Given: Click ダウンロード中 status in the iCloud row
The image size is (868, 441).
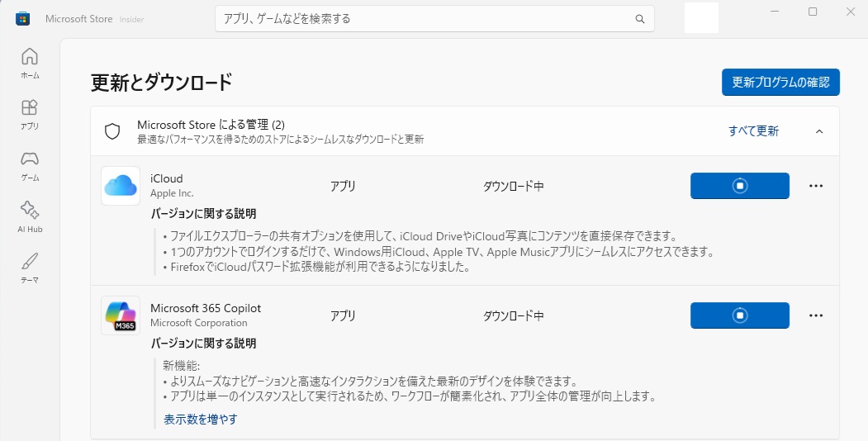Looking at the screenshot, I should 513,187.
